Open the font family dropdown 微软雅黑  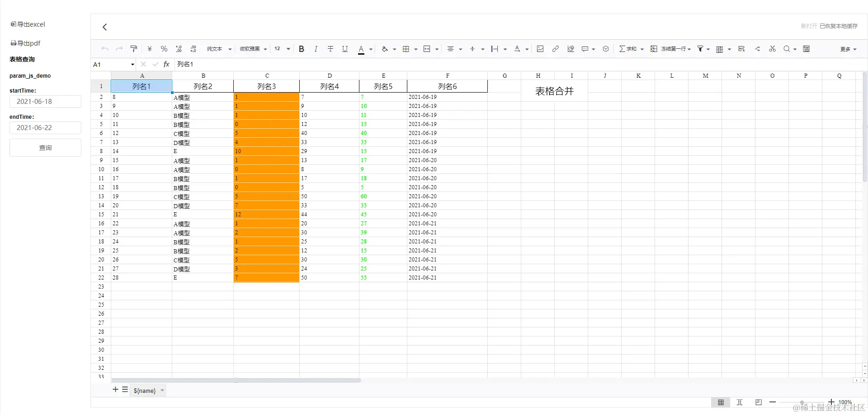point(253,49)
